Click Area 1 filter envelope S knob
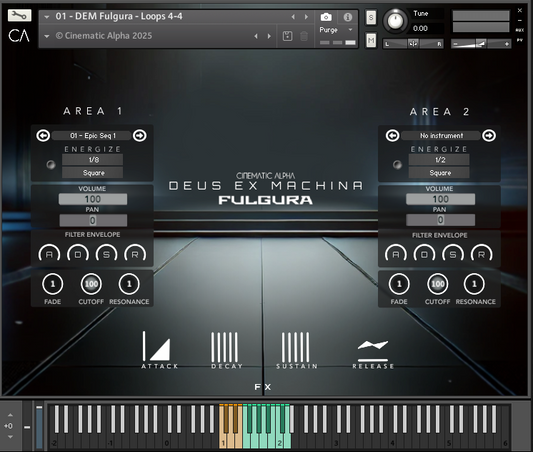This screenshot has width=533, height=452. (106, 254)
